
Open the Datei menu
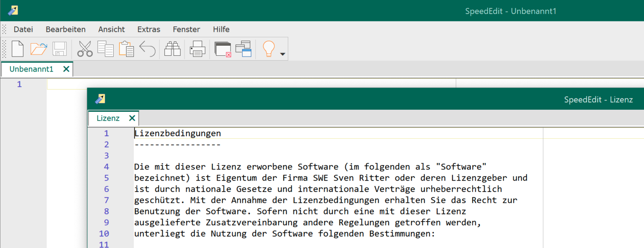[23, 29]
